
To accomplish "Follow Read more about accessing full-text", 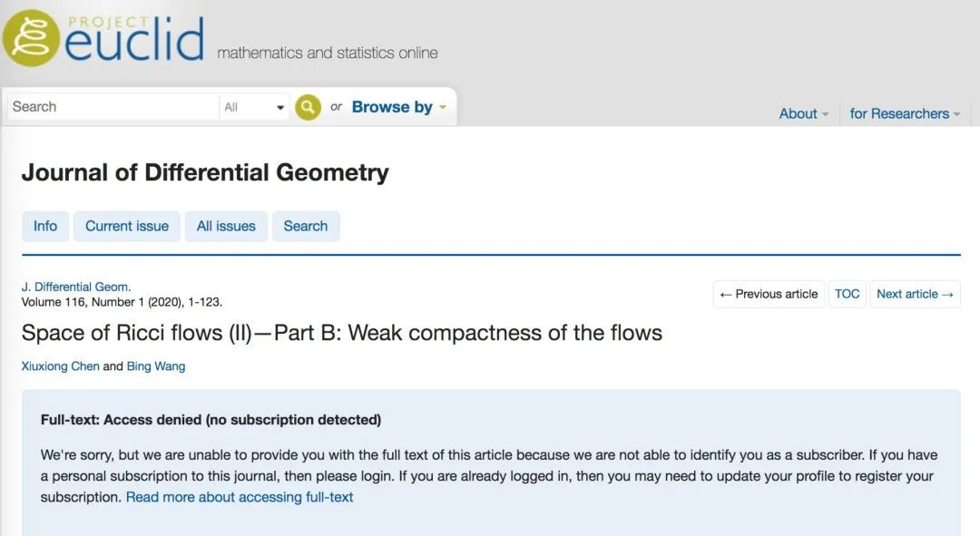I will [240, 497].
